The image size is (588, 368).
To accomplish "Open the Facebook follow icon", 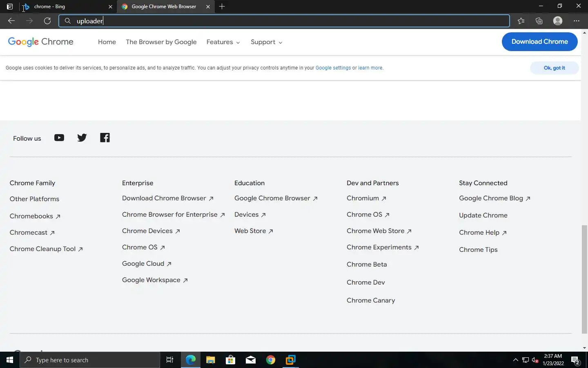I will (x=105, y=138).
